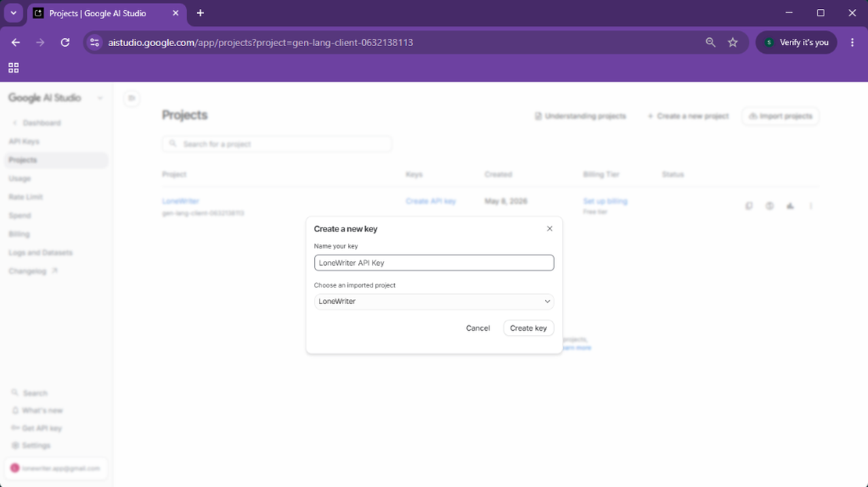The image size is (868, 487).
Task: Click the Billing Tier column header
Action: (601, 175)
